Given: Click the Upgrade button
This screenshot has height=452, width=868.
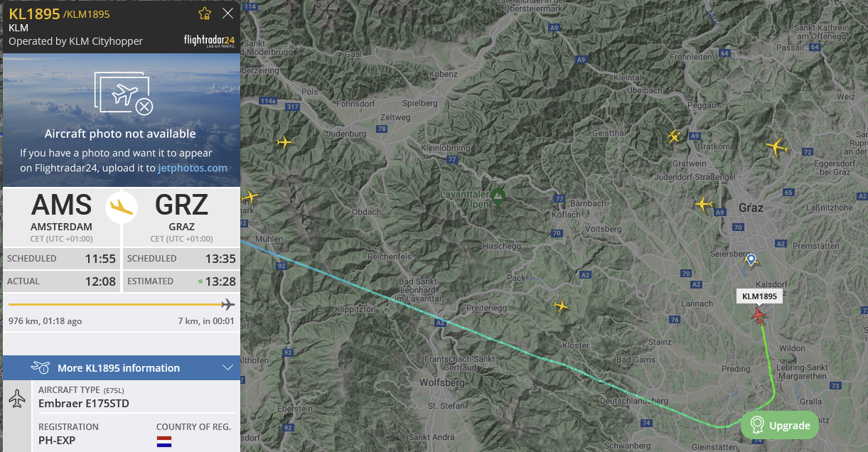Looking at the screenshot, I should click(x=780, y=425).
